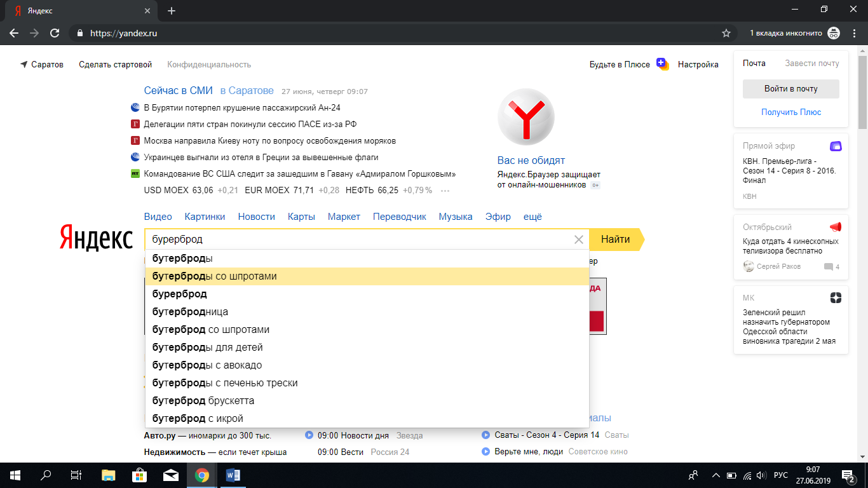
Task: Click Конфиденциальность link
Action: pyautogui.click(x=209, y=64)
